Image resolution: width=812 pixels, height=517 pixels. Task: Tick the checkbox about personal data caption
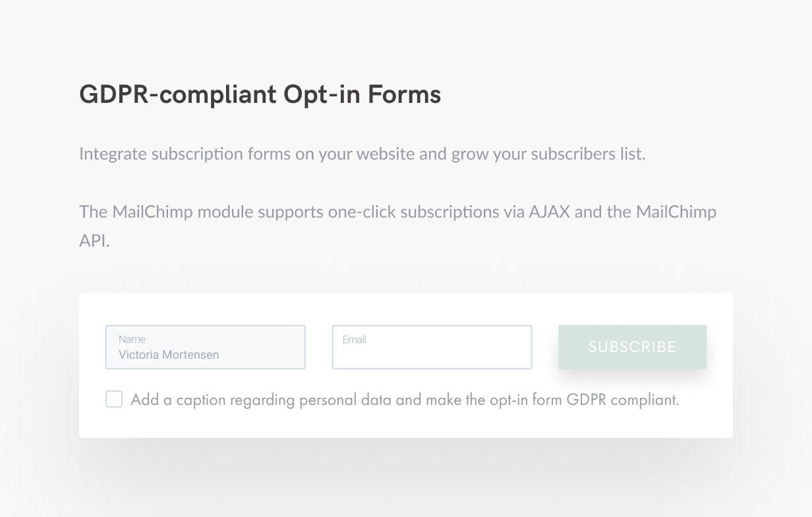coord(114,399)
